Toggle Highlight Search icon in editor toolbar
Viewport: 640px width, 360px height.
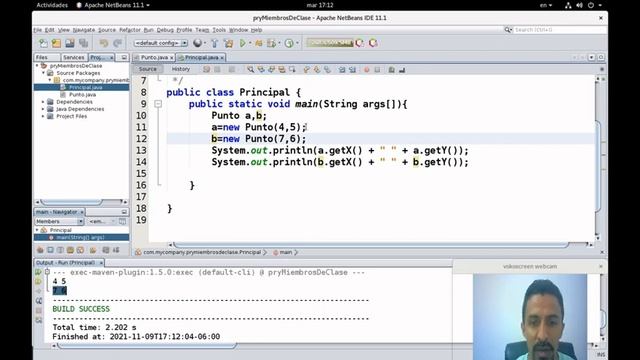click(282, 70)
